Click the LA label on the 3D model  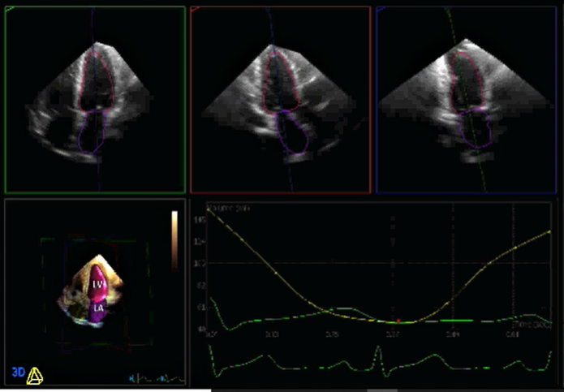pos(96,308)
